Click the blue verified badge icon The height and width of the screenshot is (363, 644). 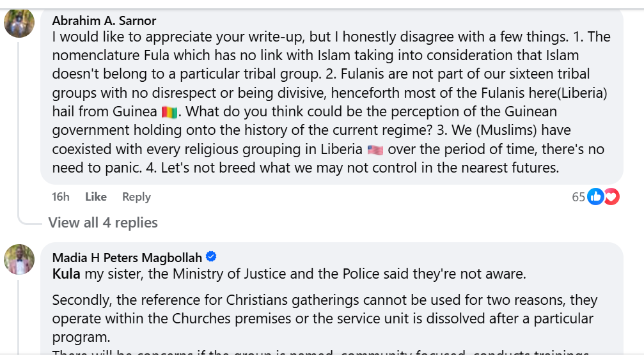[x=211, y=257]
